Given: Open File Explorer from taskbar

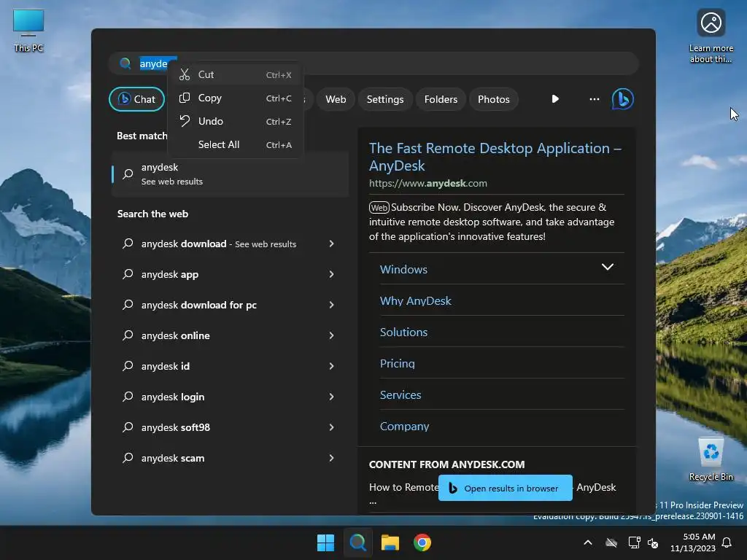Looking at the screenshot, I should click(390, 542).
